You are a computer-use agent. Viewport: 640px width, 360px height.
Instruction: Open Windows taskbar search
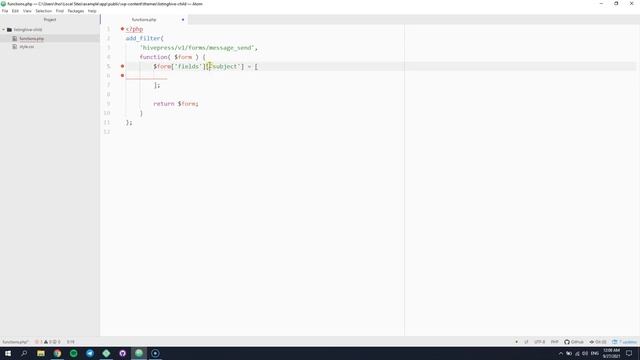pyautogui.click(x=24, y=353)
